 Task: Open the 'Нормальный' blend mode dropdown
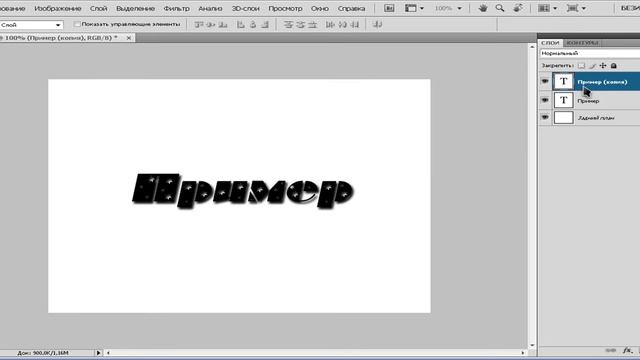point(590,53)
